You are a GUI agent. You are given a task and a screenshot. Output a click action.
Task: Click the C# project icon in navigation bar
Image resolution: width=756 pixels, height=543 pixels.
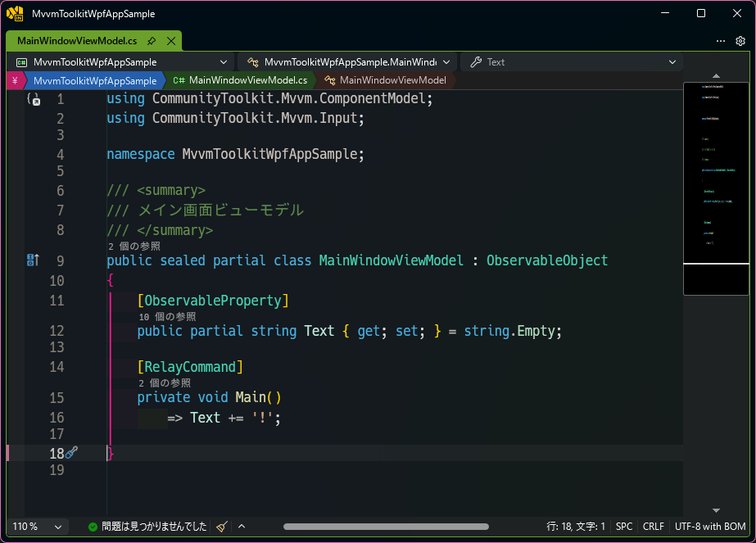click(21, 62)
